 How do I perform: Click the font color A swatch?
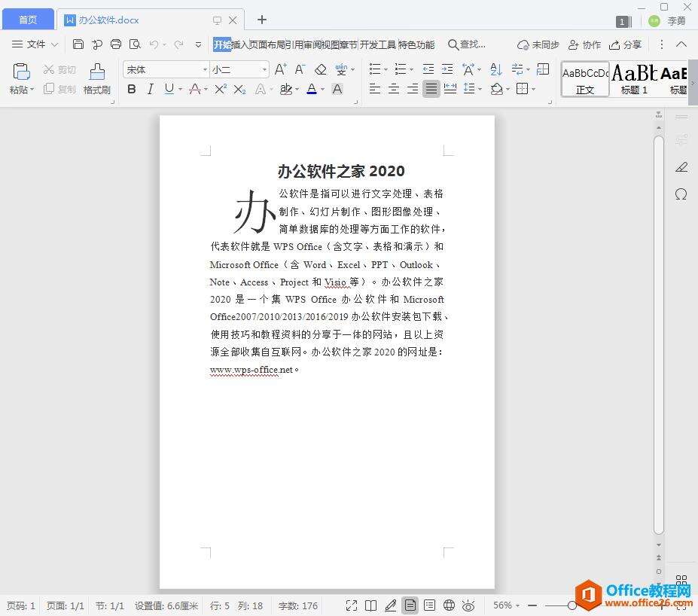(x=312, y=89)
